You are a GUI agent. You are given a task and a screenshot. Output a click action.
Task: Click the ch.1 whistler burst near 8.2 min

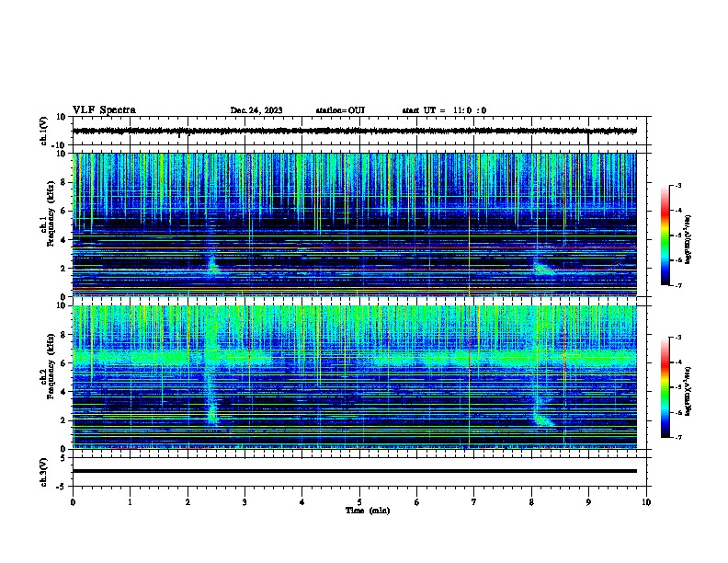click(x=544, y=269)
